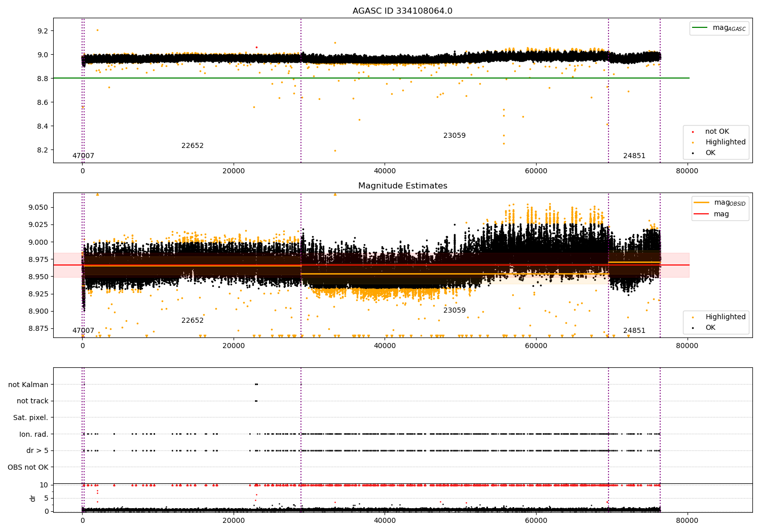This screenshot has height=532, width=760.
Task: Click "not OK" in the top plot legend
Action: pos(716,132)
